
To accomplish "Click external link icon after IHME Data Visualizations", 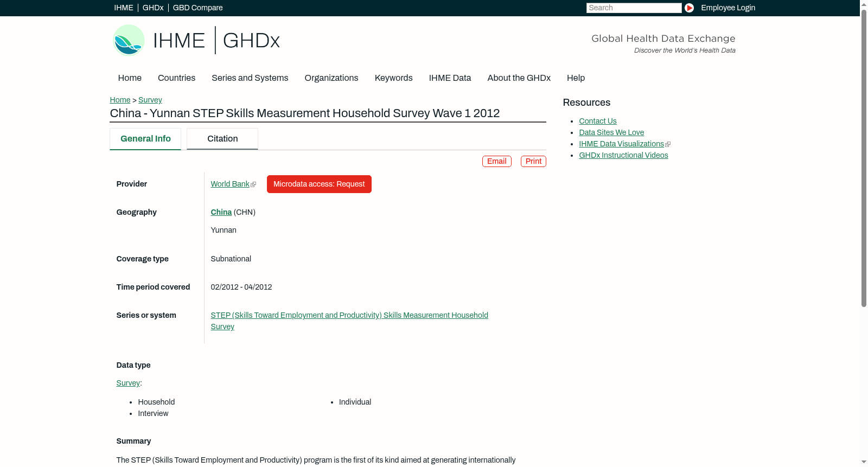I will [x=668, y=144].
